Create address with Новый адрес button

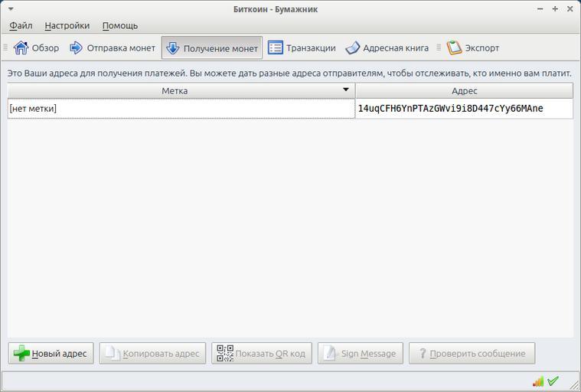pos(51,353)
